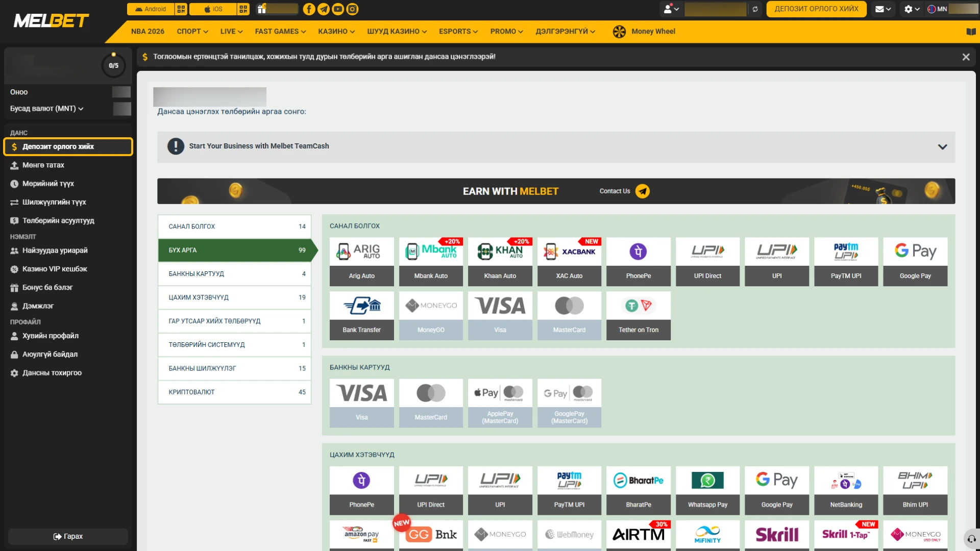Choose BharatPe e-wallet
The width and height of the screenshot is (980, 551).
click(x=639, y=490)
